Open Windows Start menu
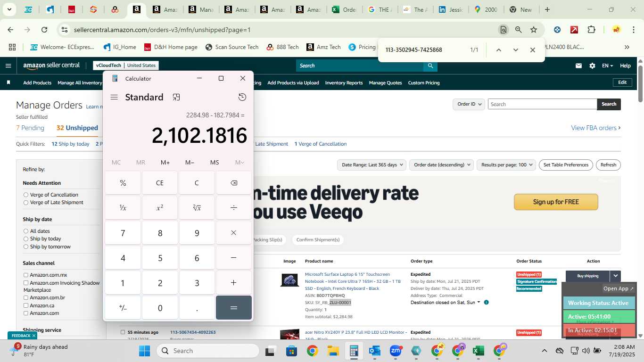This screenshot has width=644, height=362. pyautogui.click(x=144, y=351)
